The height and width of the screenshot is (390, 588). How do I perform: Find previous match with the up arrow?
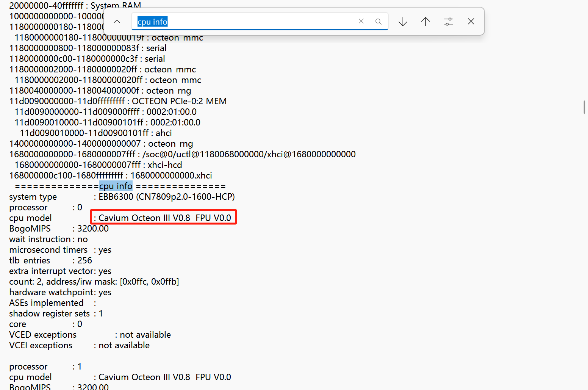[x=425, y=22]
